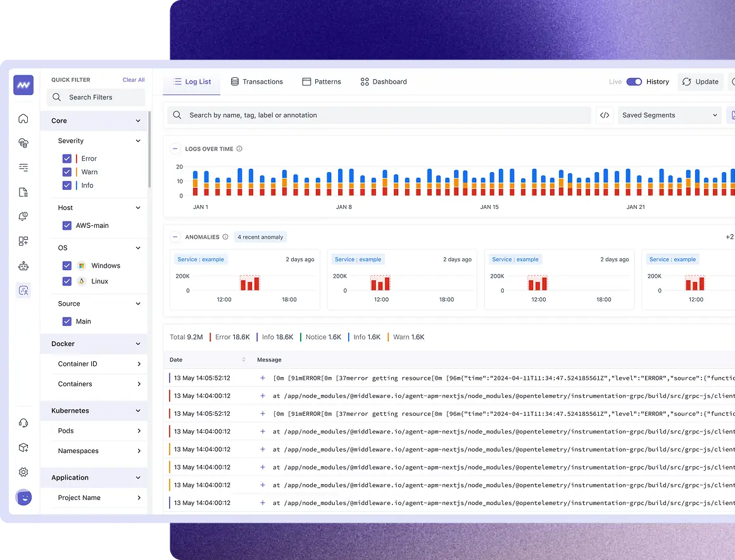Image resolution: width=735 pixels, height=560 pixels.
Task: Collapse the Docker filter section
Action: (x=138, y=344)
